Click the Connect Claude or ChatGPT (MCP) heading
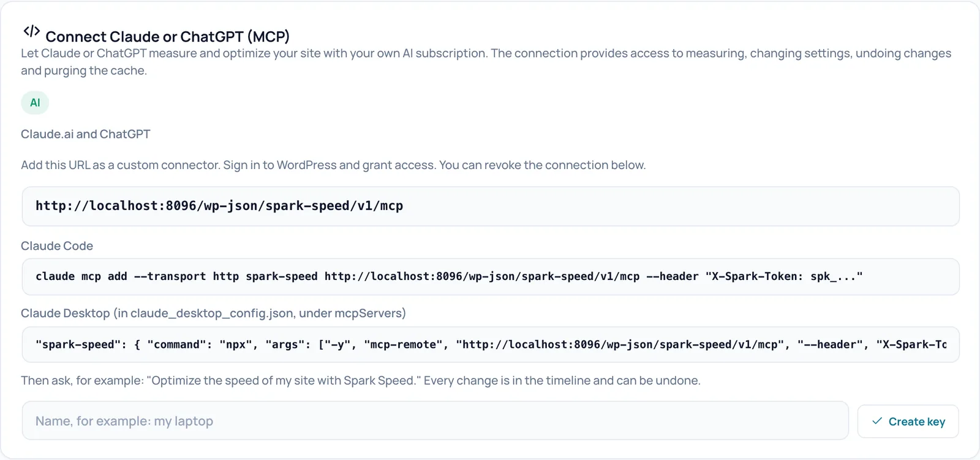The width and height of the screenshot is (980, 460). pos(168,36)
